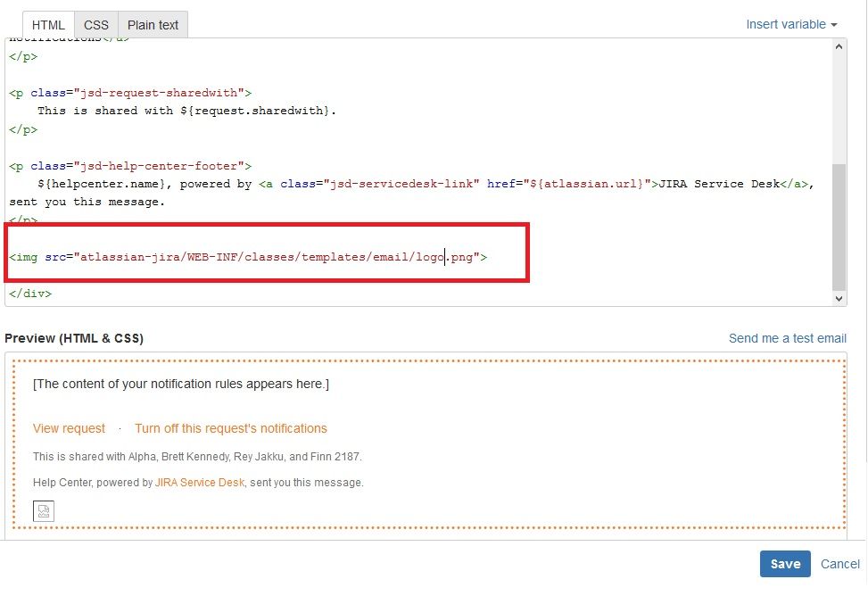Click the Send me a test email link
This screenshot has height=596, width=868.
[x=788, y=337]
